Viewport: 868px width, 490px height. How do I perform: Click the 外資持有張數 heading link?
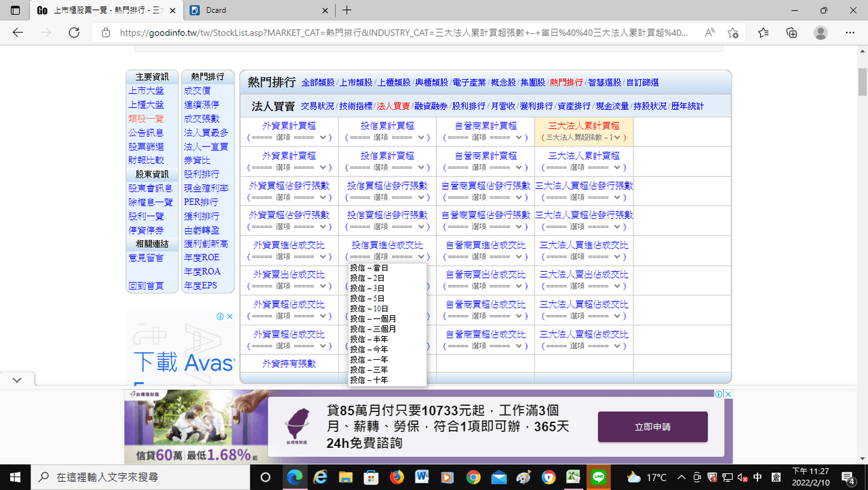pos(289,364)
